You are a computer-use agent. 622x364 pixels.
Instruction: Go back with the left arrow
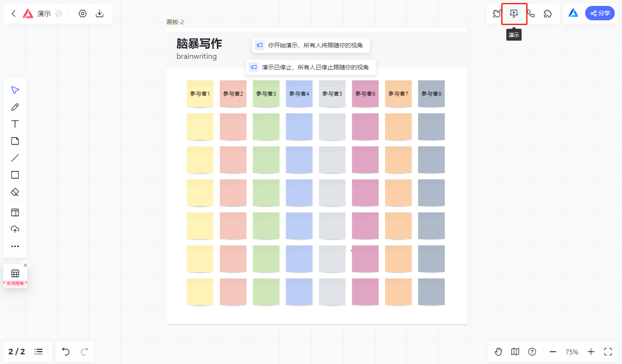[x=14, y=14]
